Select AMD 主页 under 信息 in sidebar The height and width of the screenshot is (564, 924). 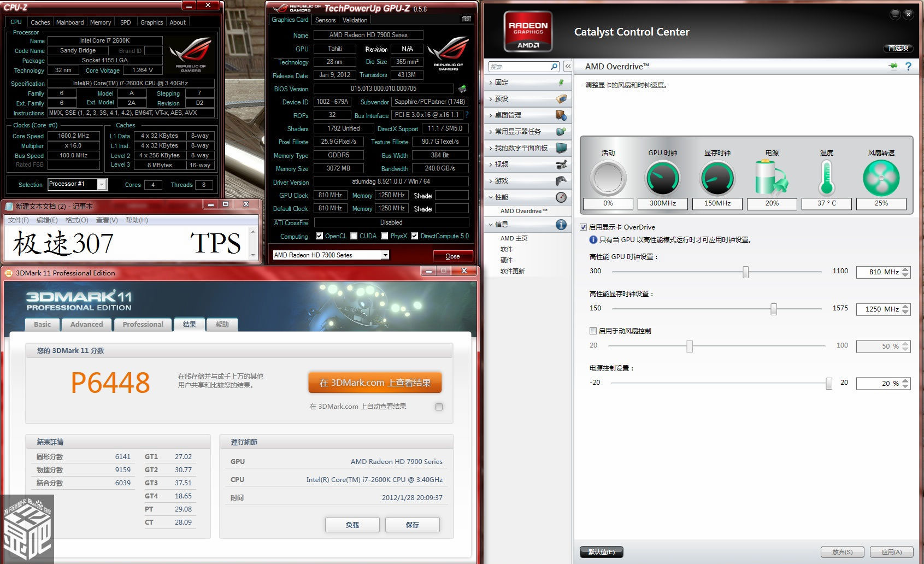pos(514,238)
